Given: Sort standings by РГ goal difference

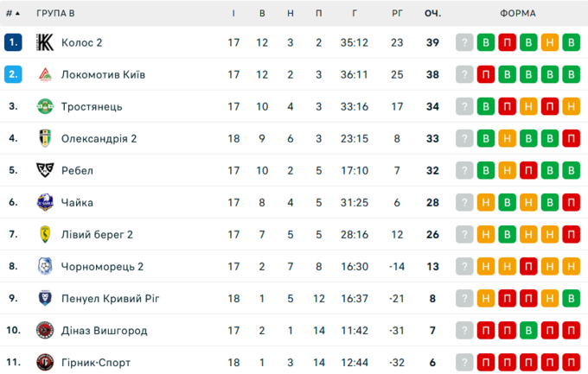Looking at the screenshot, I should pos(397,13).
